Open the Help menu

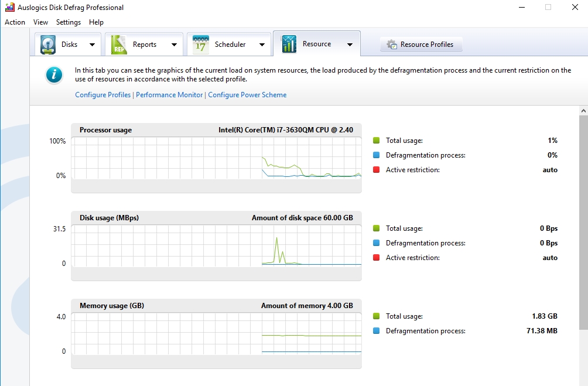coord(96,22)
